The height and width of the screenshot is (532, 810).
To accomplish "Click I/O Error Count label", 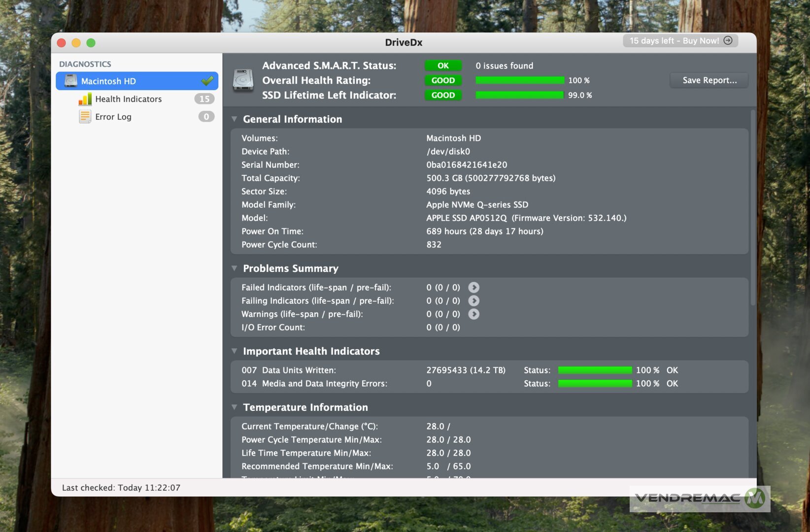I will [x=273, y=327].
